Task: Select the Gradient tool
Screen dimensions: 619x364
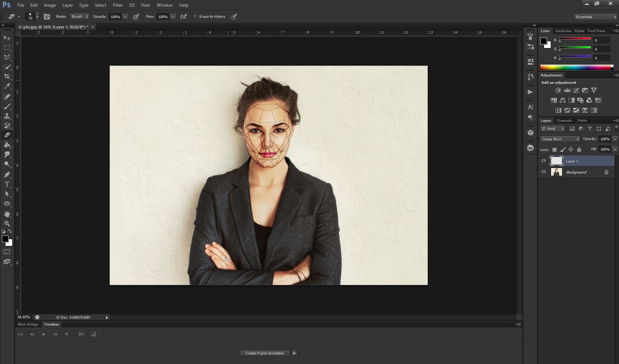Action: [x=7, y=145]
